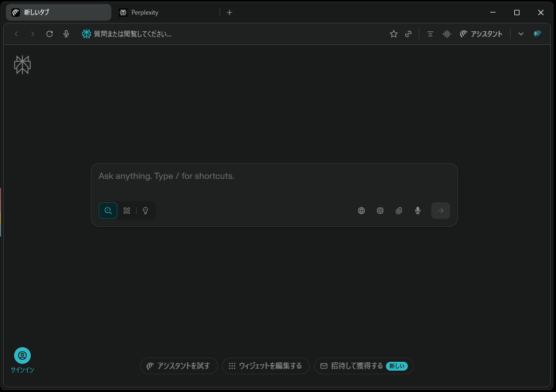Click the ウィジェットを編集する button
Screen dimensions: 556x392
tap(265, 366)
